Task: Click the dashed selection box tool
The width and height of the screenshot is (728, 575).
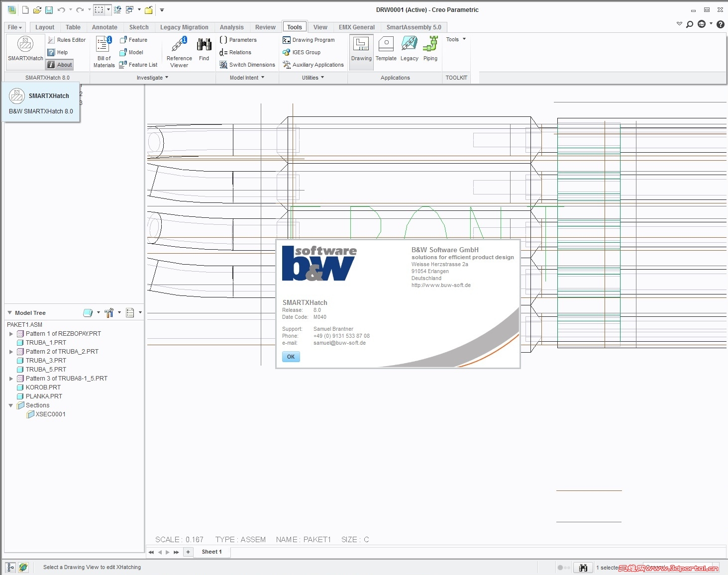Action: pos(99,10)
